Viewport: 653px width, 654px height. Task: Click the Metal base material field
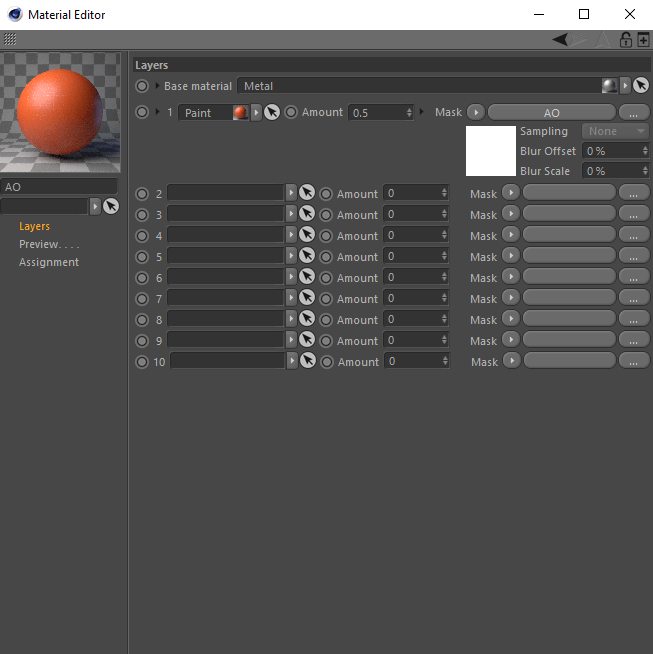point(428,86)
